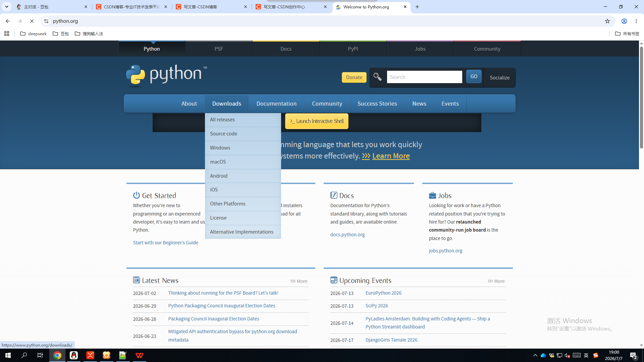Click the Python logo on the page
Screen dimensions: 644x362
click(166, 76)
